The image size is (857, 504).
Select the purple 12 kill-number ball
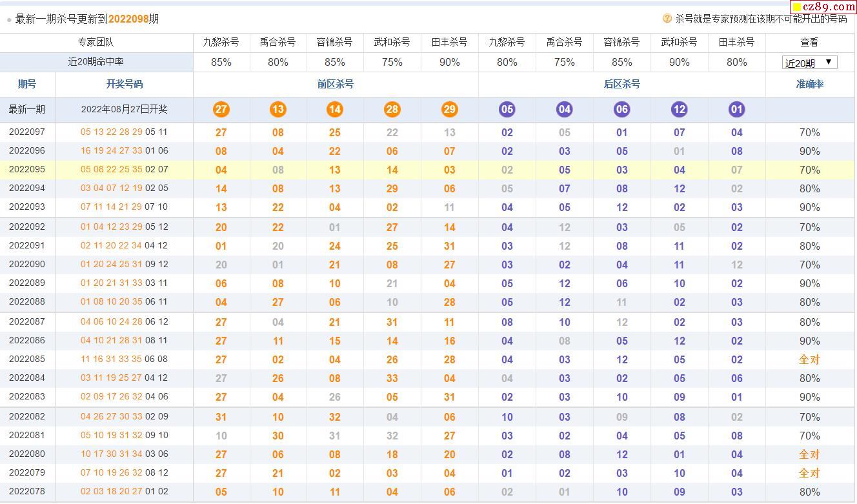[679, 109]
